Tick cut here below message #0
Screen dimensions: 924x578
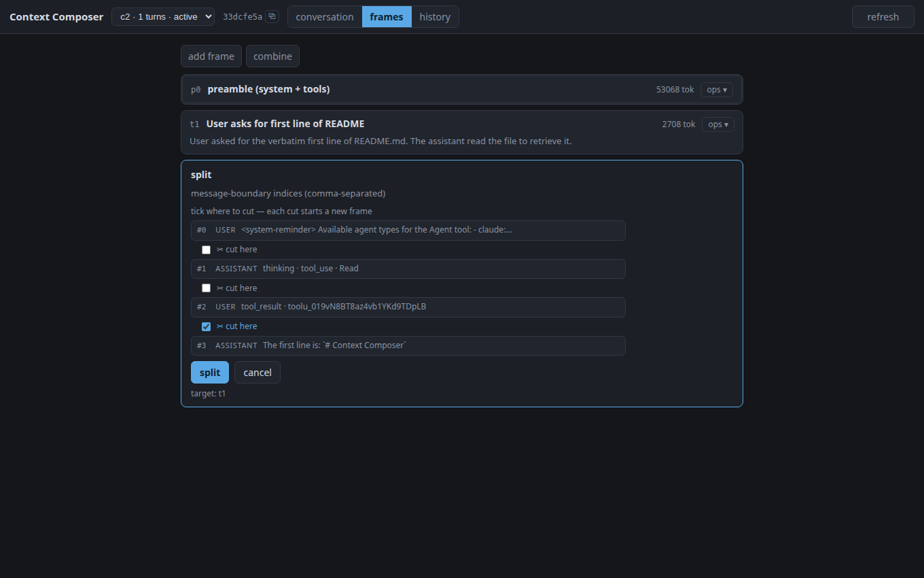click(x=206, y=250)
